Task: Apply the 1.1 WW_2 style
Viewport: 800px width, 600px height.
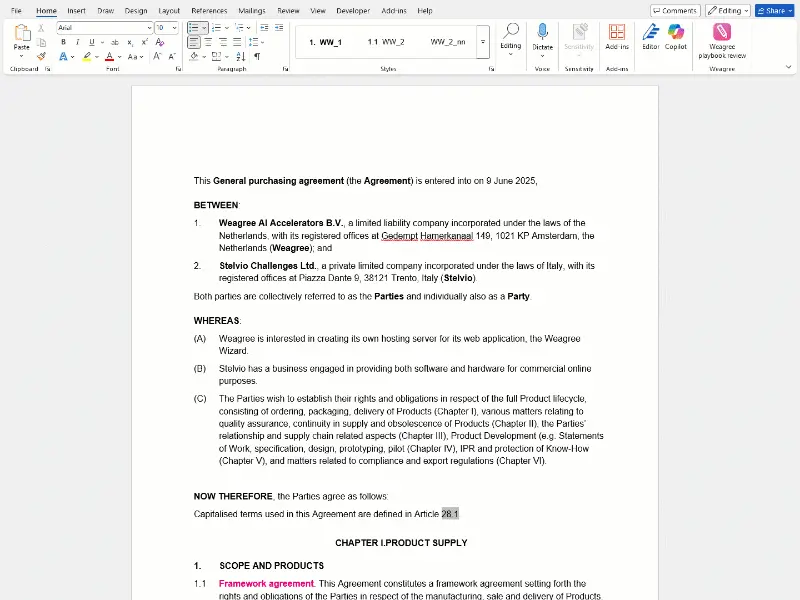Action: point(386,42)
